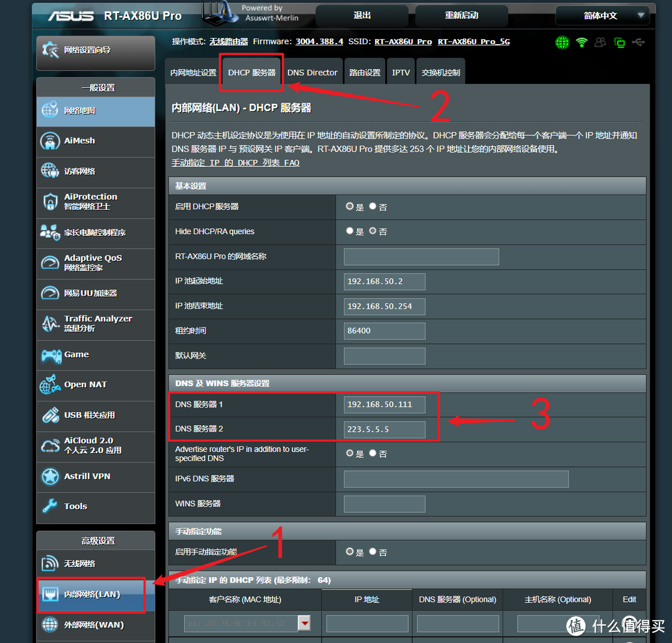This screenshot has height=643, width=672.
Task: Click the DNS 服务器 1 field
Action: (x=385, y=405)
